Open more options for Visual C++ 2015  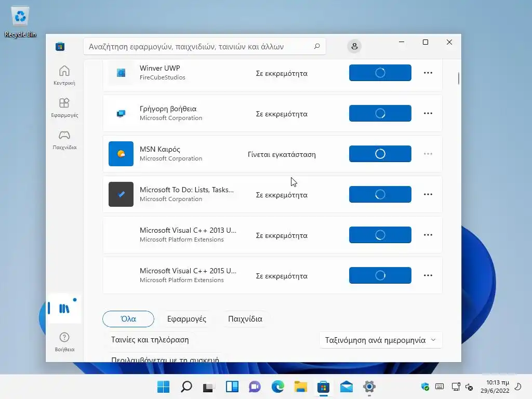(428, 275)
